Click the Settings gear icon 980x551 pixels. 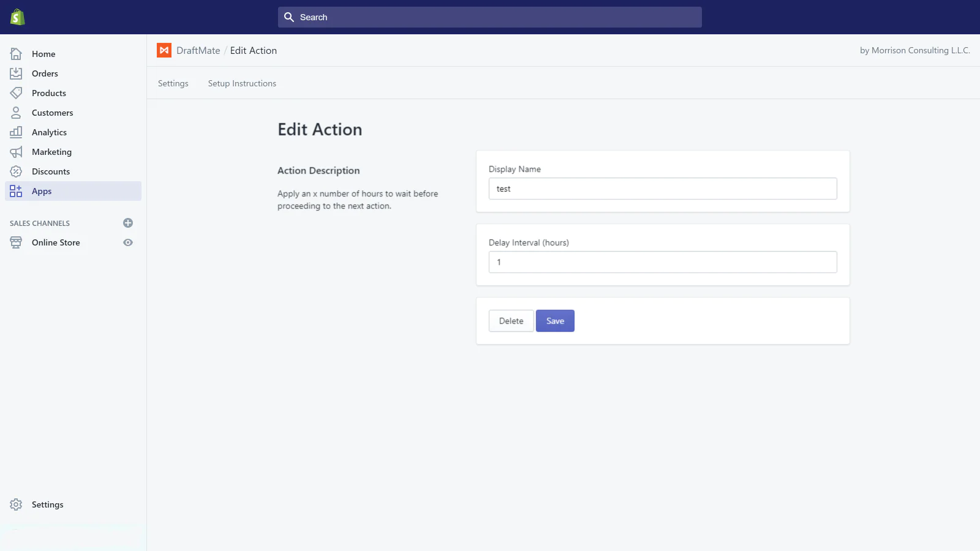click(16, 504)
